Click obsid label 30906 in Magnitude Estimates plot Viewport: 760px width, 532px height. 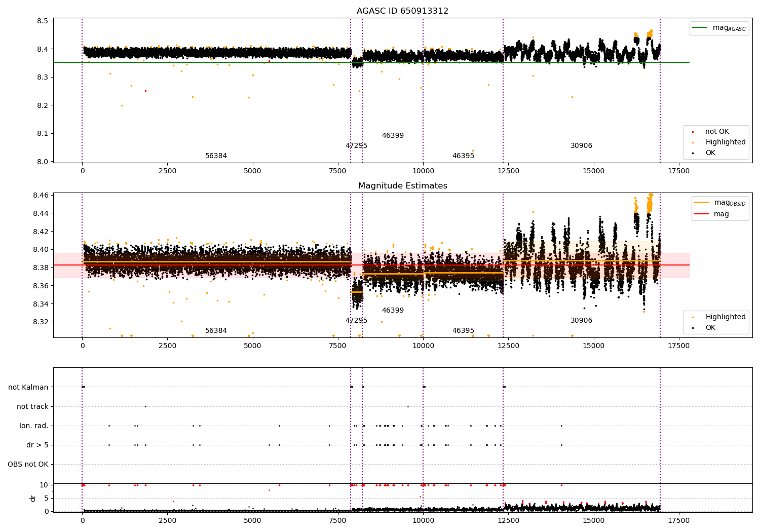pos(581,321)
